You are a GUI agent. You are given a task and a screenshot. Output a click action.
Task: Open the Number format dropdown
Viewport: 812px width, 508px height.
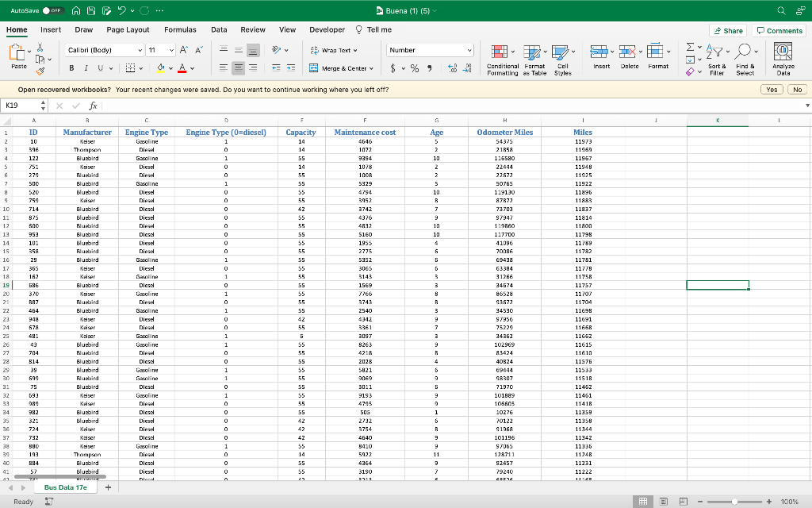[x=429, y=49]
